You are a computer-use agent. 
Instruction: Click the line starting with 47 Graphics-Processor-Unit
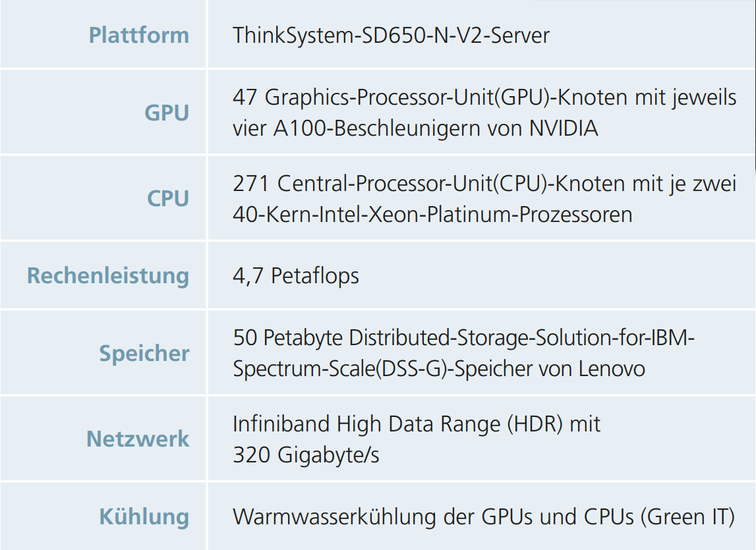pos(484,97)
